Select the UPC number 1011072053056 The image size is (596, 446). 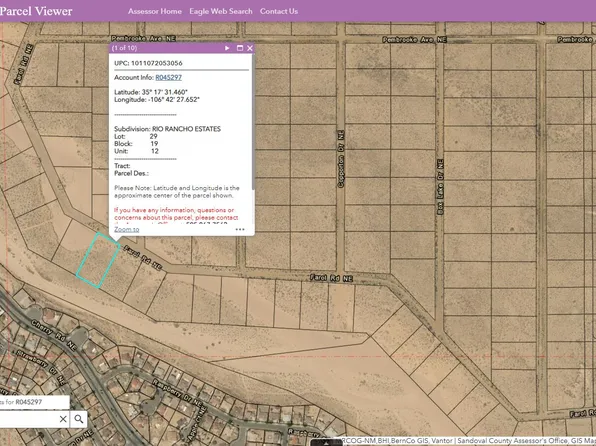pos(157,63)
